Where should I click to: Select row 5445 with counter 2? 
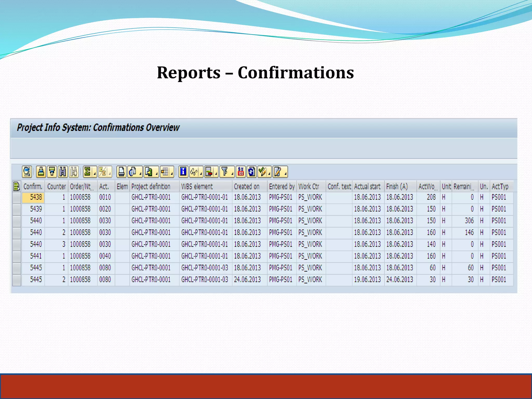[x=17, y=280]
